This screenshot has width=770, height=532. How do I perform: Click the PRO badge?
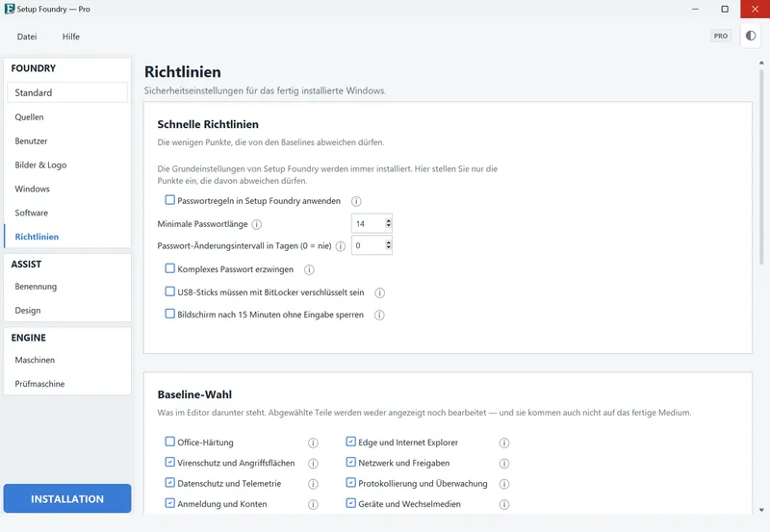(x=720, y=36)
